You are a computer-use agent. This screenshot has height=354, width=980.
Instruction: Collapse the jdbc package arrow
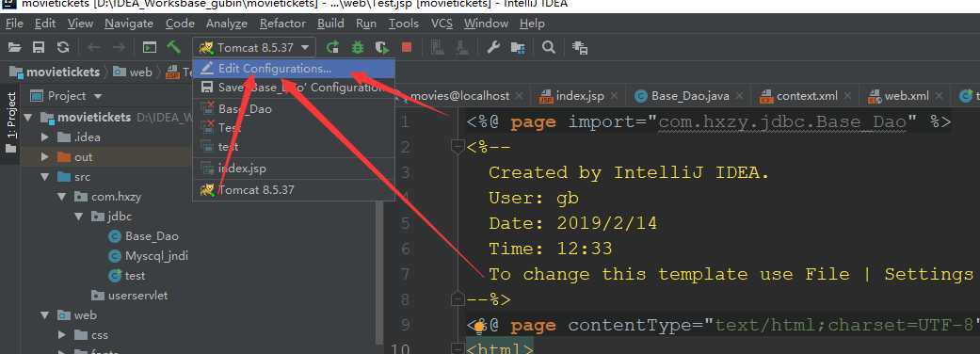pyautogui.click(x=79, y=217)
